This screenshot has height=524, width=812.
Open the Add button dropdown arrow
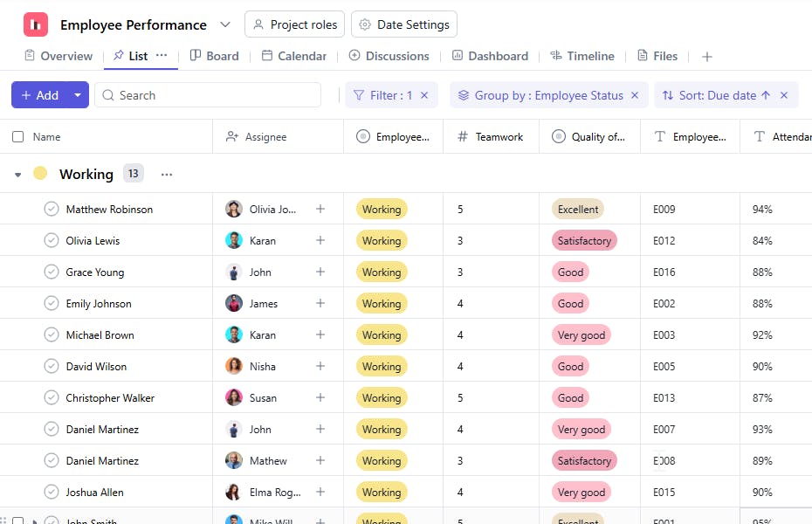78,95
